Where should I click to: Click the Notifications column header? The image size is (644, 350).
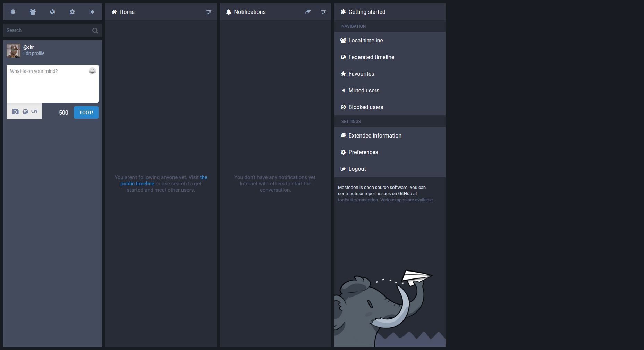[x=276, y=12]
